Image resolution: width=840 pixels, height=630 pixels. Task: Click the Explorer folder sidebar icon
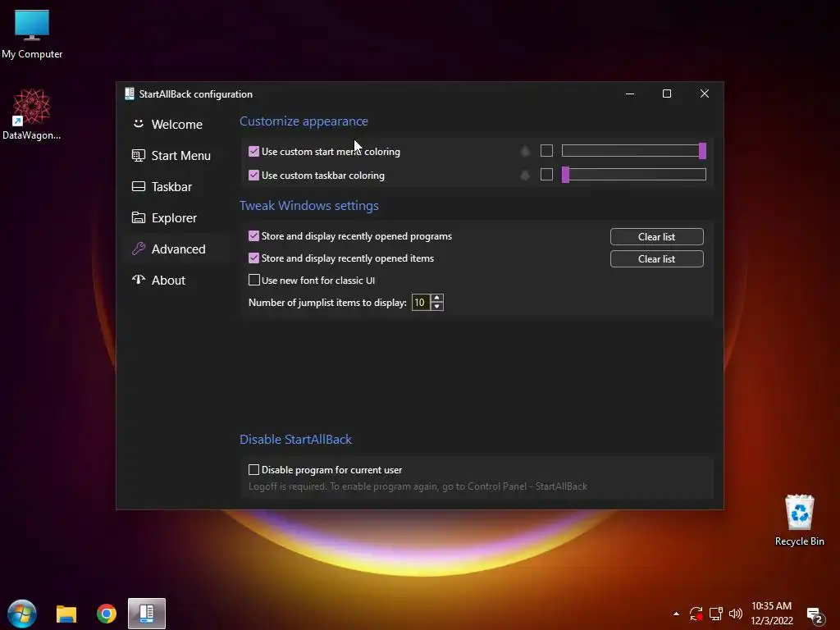[x=138, y=217]
